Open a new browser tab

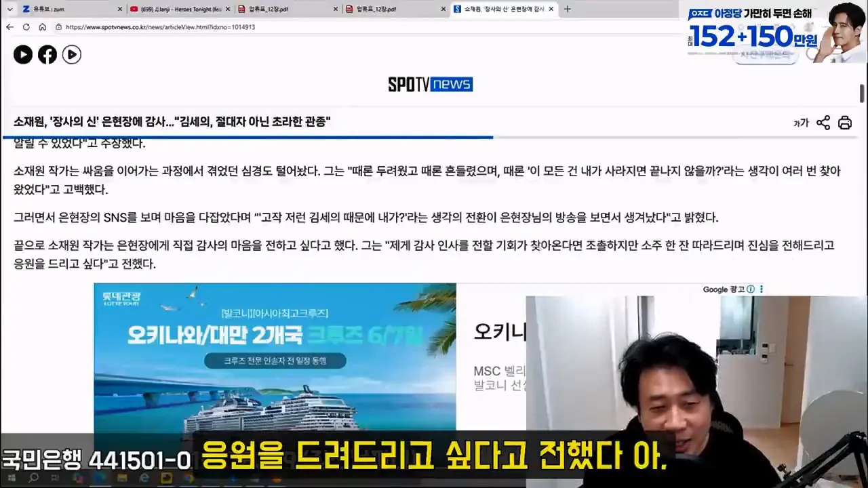pyautogui.click(x=568, y=9)
